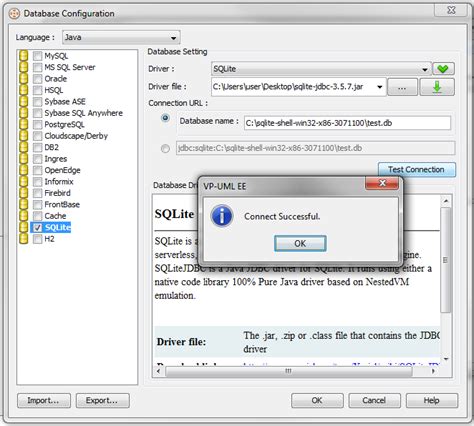Select Cloudscape/Derby in the database list

click(x=76, y=136)
